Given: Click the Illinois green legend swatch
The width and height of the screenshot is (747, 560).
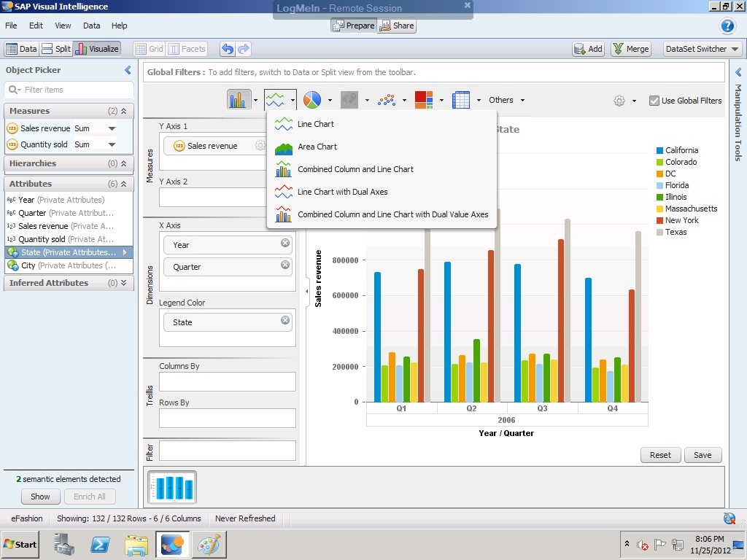Looking at the screenshot, I should click(x=659, y=197).
